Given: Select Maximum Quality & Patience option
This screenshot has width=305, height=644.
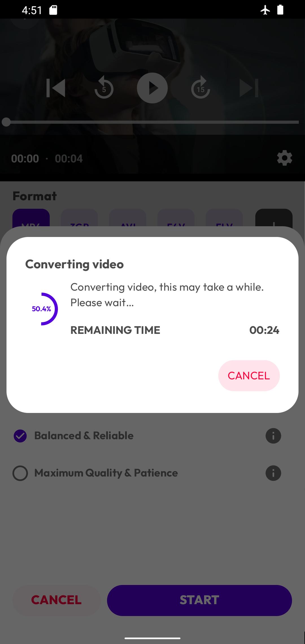Looking at the screenshot, I should pyautogui.click(x=95, y=473).
